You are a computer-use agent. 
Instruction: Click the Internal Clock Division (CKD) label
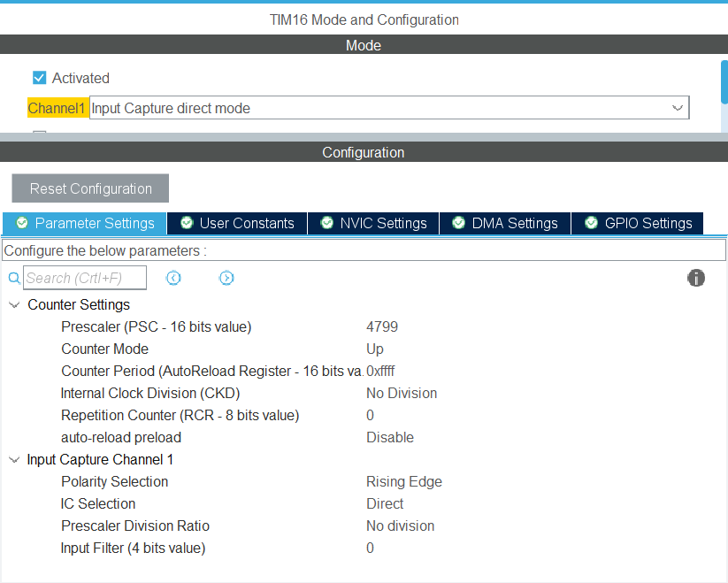150,393
